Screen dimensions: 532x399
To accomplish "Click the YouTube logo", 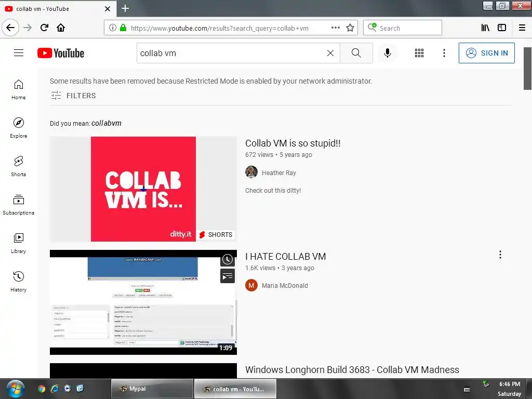I will tap(61, 54).
